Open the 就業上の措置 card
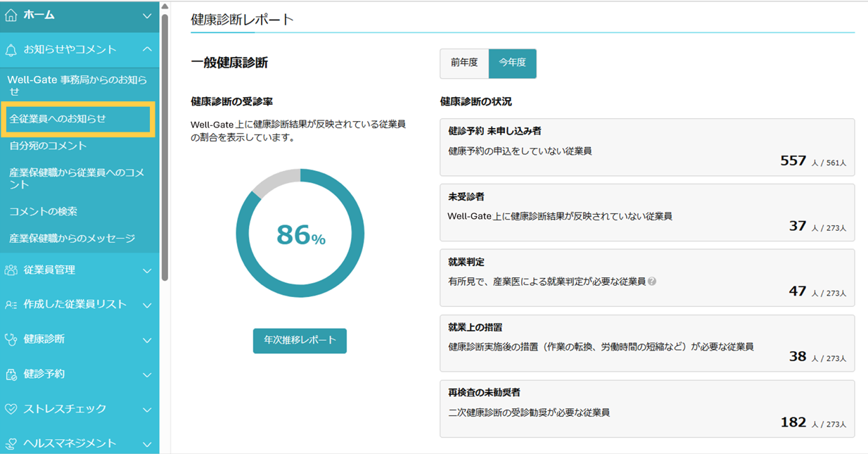Image resolution: width=868 pixels, height=454 pixels. coord(647,343)
